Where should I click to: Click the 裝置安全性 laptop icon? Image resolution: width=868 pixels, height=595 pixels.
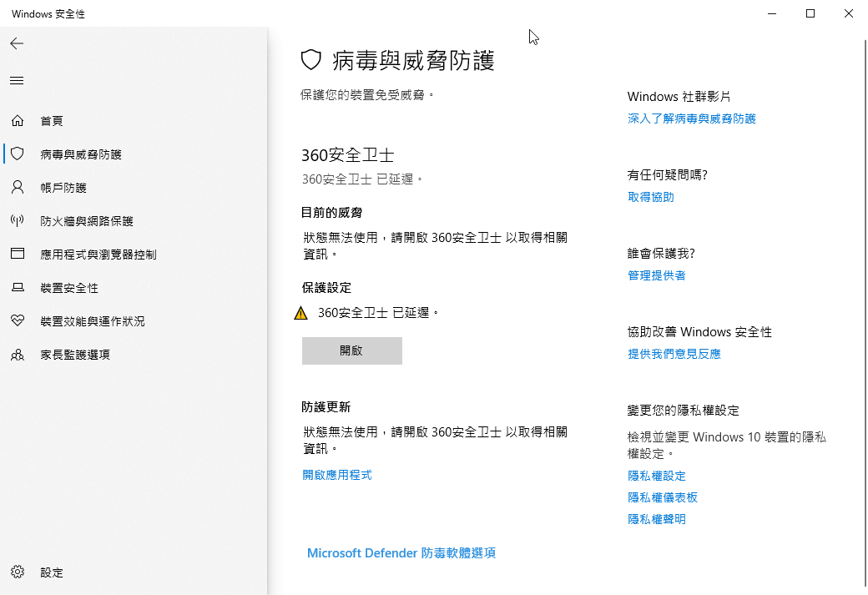pos(18,288)
